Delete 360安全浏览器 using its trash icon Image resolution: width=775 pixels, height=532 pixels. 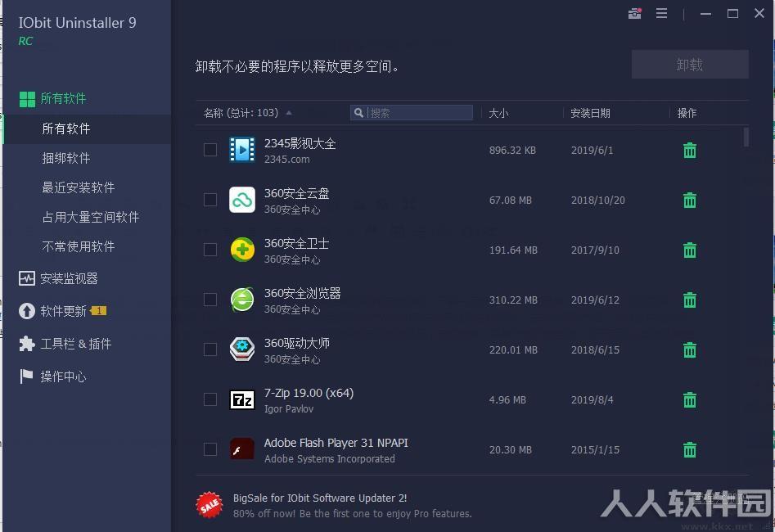[690, 300]
